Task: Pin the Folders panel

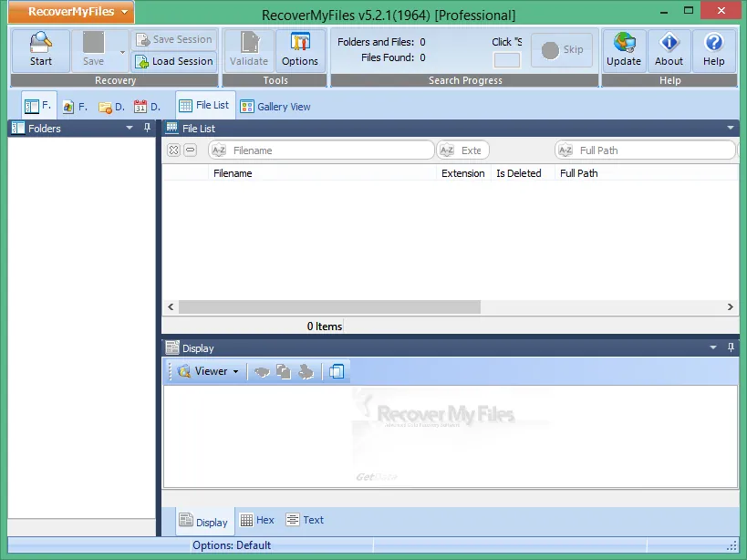Action: click(x=147, y=128)
